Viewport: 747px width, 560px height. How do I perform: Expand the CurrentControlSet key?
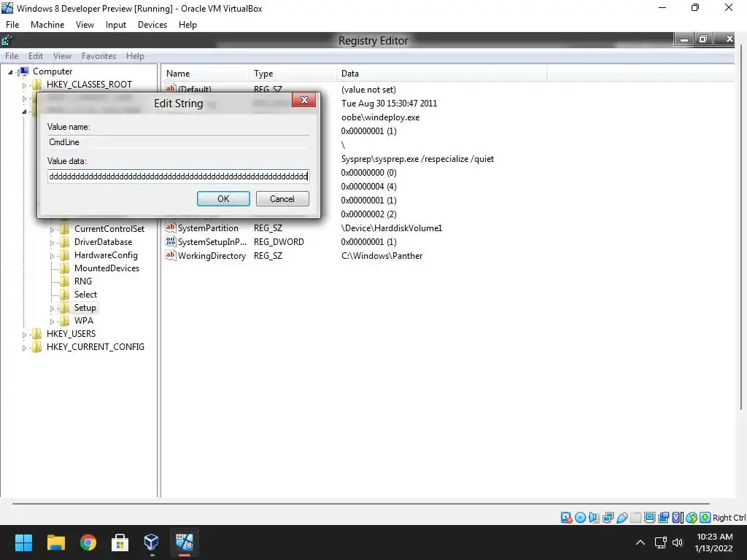[x=52, y=230]
